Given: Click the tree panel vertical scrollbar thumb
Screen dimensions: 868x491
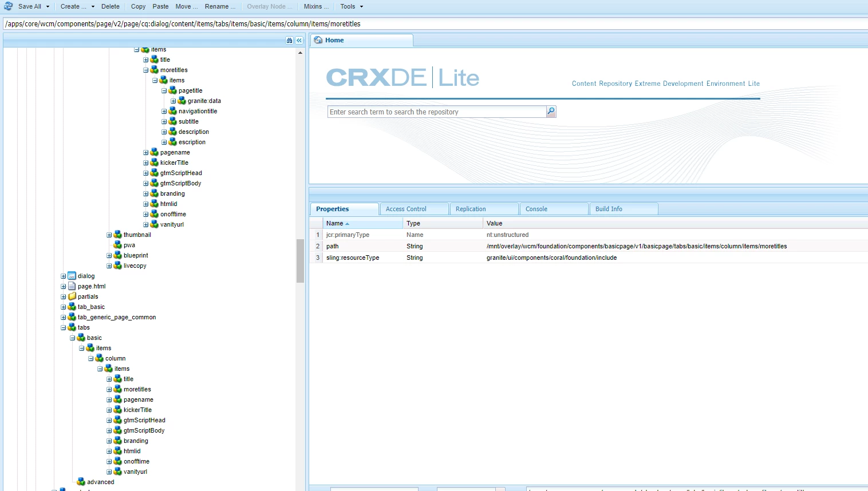Looking at the screenshot, I should click(x=300, y=261).
